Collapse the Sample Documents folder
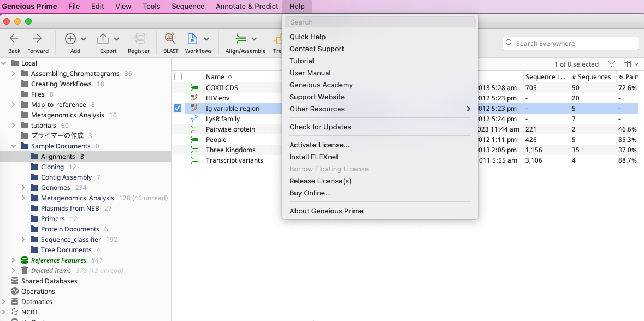 tap(14, 146)
